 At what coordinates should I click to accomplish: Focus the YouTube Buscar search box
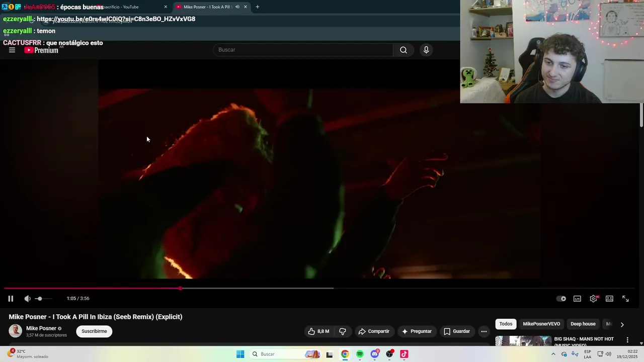[303, 50]
